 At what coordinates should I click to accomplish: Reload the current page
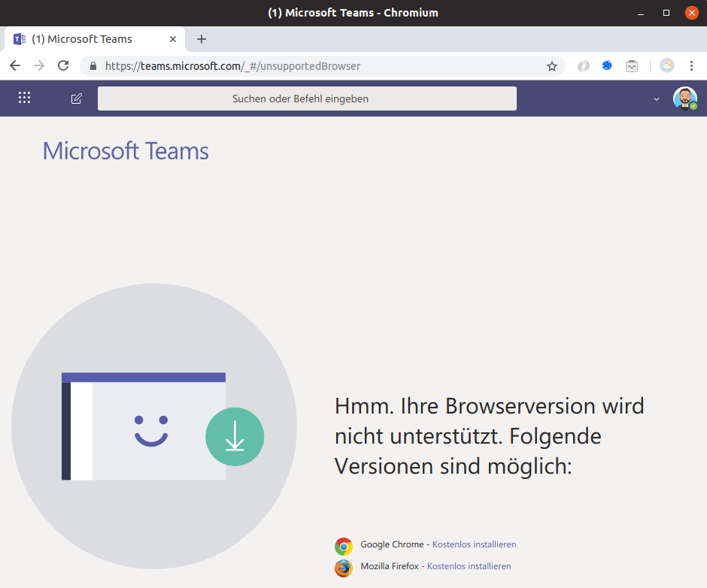(63, 66)
